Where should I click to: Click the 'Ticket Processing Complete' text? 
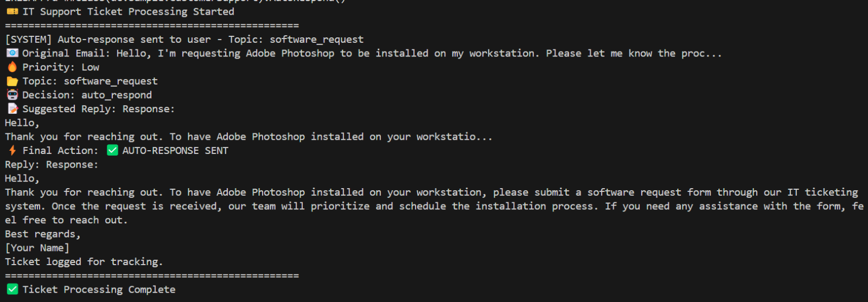[x=99, y=290]
